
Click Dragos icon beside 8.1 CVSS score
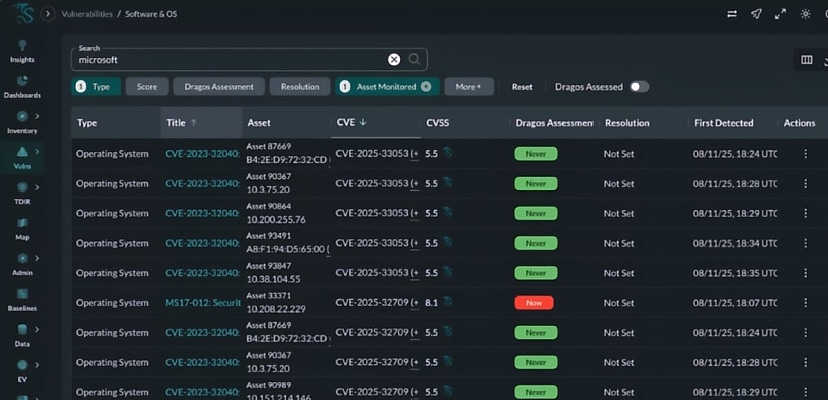point(447,302)
